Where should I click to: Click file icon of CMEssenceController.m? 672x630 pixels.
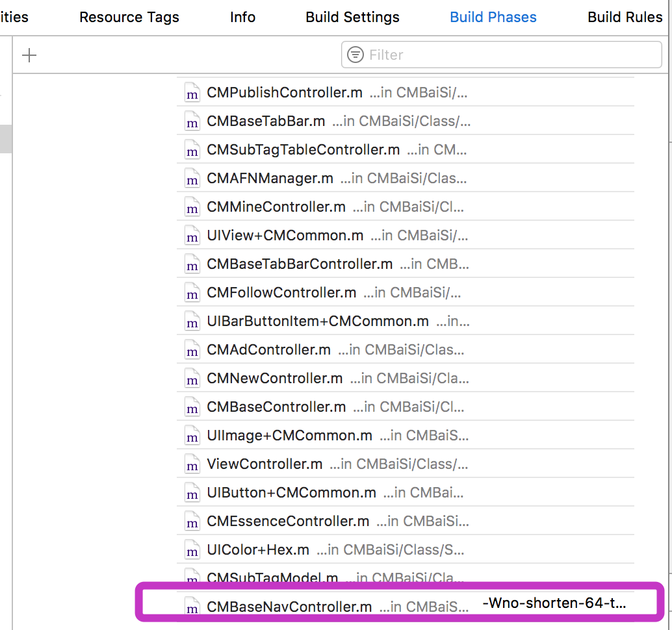[192, 522]
